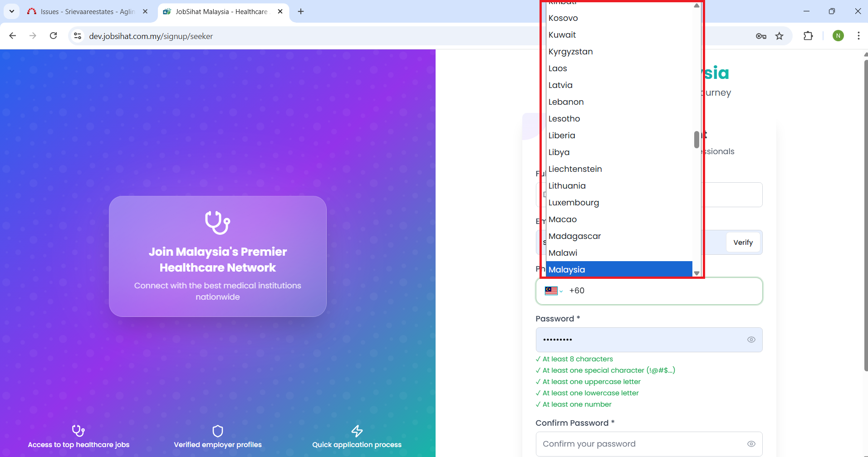Open Malaysia flag country code selector

click(554, 291)
